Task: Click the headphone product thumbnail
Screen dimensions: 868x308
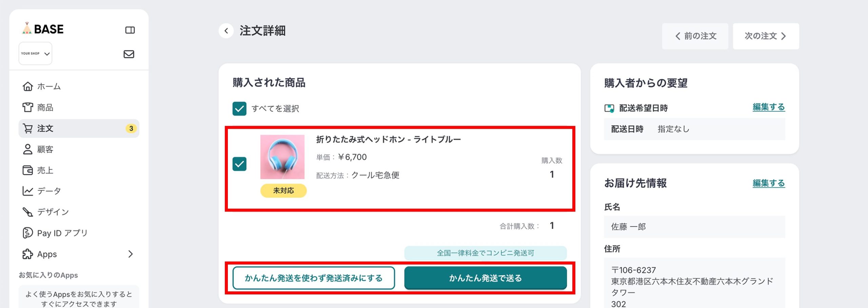Action: (282, 157)
